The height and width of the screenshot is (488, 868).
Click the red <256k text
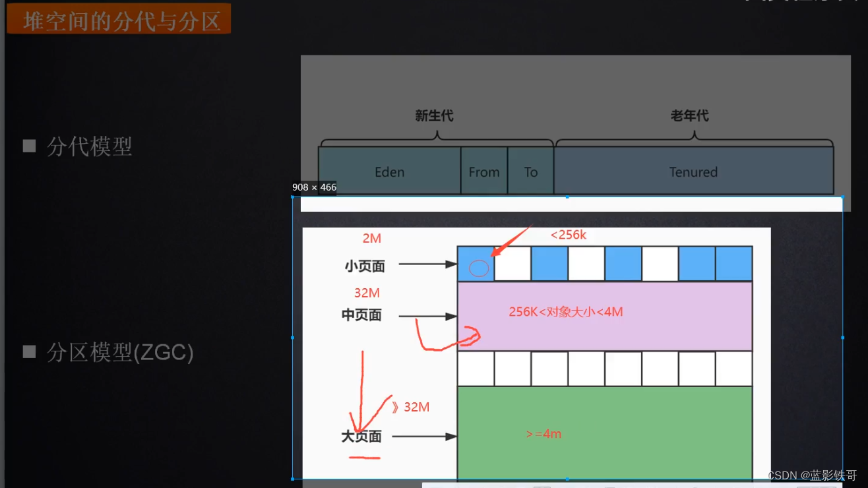tap(569, 235)
